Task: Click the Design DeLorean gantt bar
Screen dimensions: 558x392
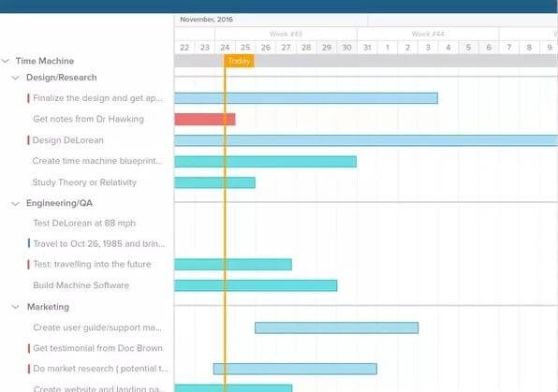Action: pyautogui.click(x=366, y=140)
